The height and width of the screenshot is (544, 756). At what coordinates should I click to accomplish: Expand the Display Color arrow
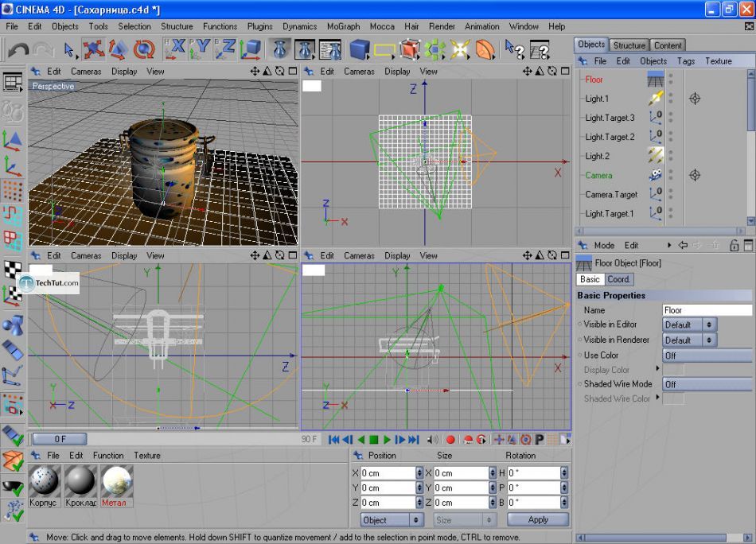coord(657,368)
